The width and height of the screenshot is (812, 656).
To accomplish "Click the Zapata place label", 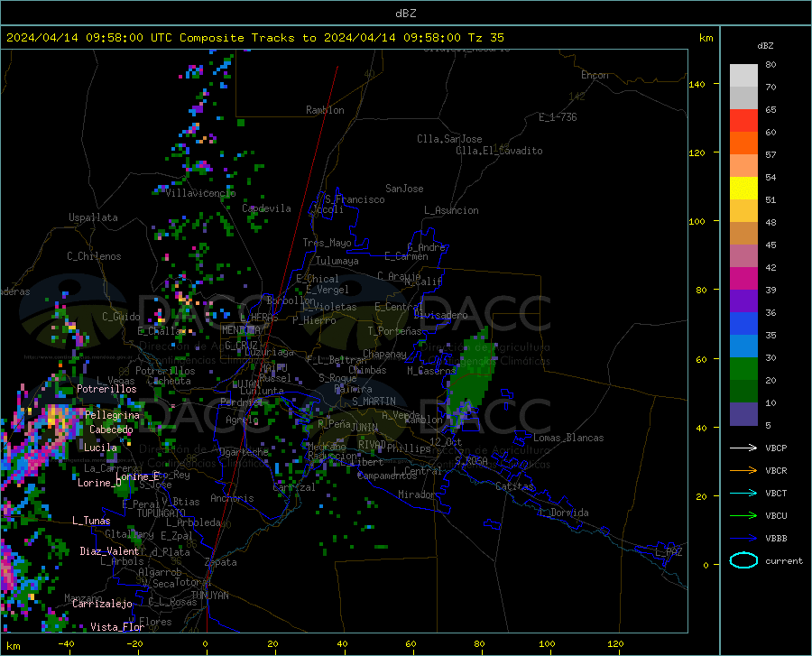I will tap(221, 562).
